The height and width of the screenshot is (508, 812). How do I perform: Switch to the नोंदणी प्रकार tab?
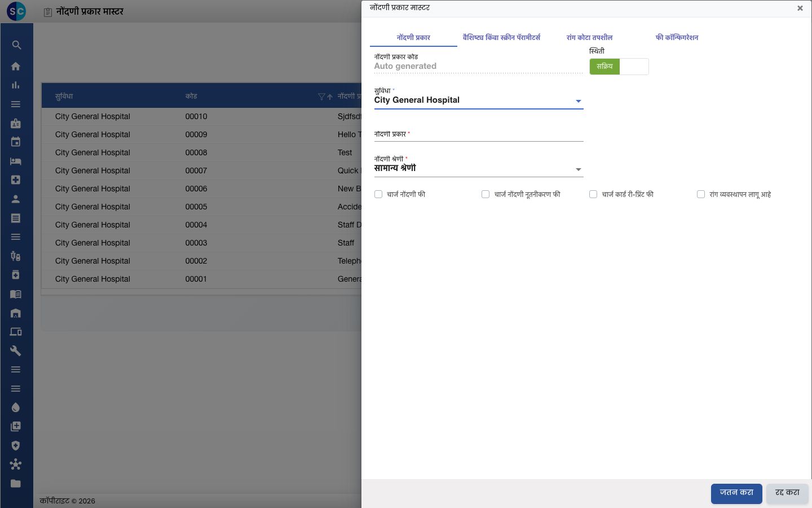click(x=413, y=37)
